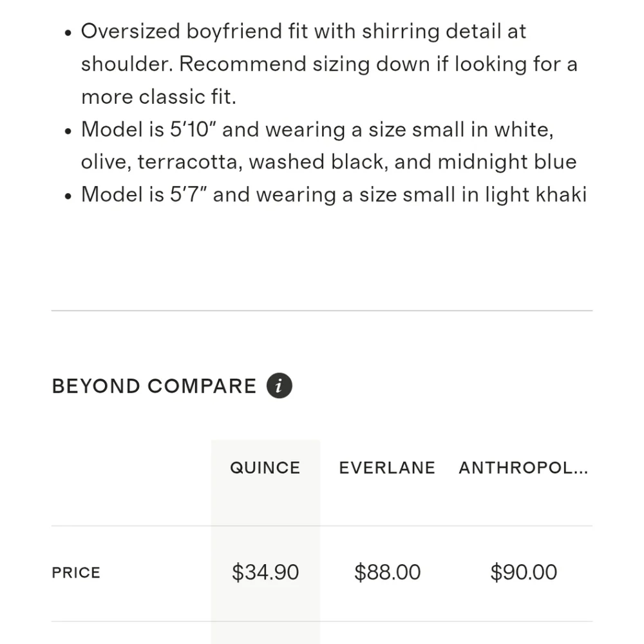The image size is (644, 644).
Task: Click the olive, terracotta, washed black line
Action: coord(328,162)
